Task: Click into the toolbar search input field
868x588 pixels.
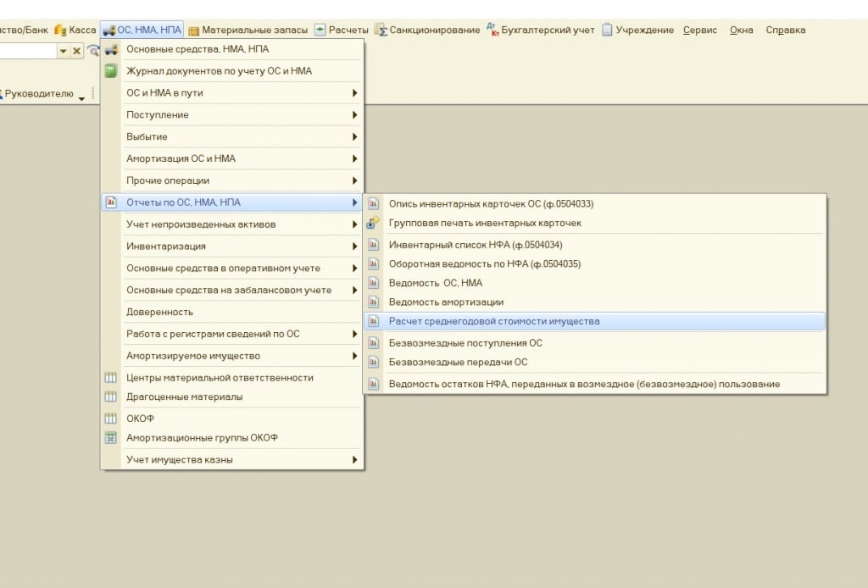Action: [x=27, y=52]
